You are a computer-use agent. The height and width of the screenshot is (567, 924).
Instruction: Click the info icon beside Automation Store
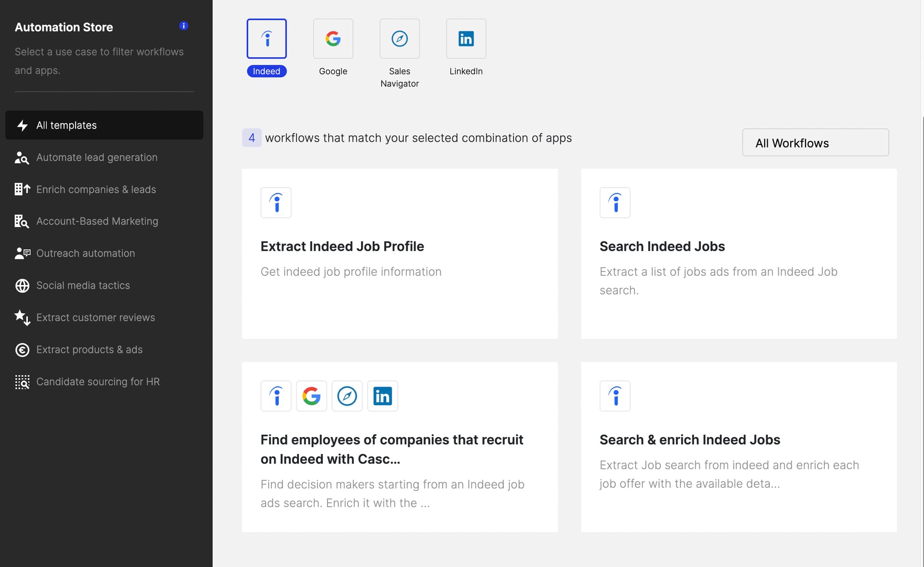[x=183, y=26]
